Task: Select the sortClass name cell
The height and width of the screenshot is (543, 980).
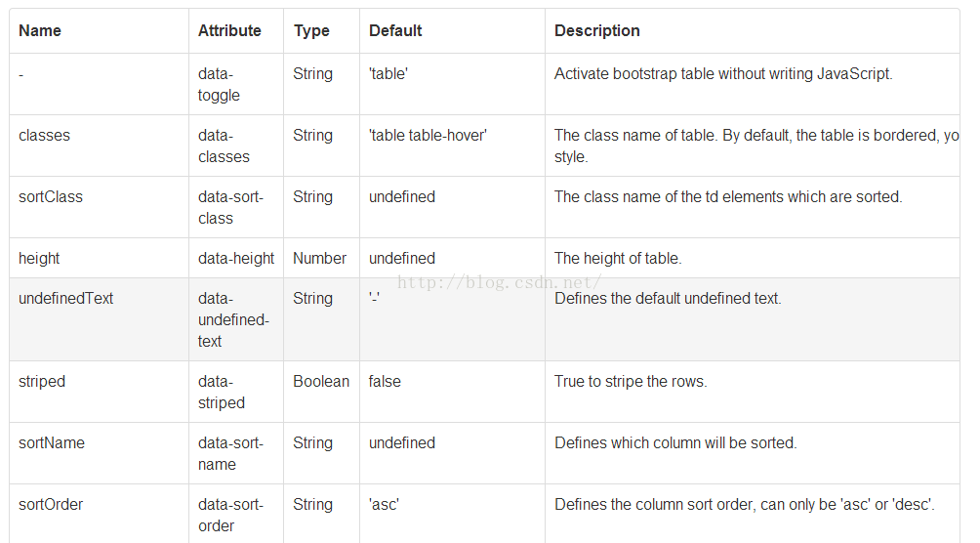Action: pyautogui.click(x=51, y=196)
